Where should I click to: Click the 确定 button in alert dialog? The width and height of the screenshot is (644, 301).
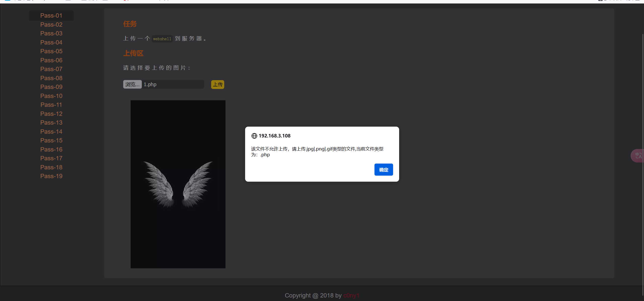pos(383,170)
